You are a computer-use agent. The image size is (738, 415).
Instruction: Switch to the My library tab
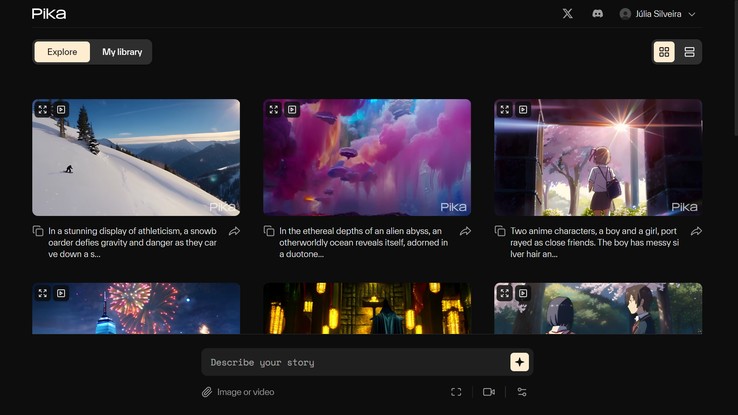click(x=122, y=52)
